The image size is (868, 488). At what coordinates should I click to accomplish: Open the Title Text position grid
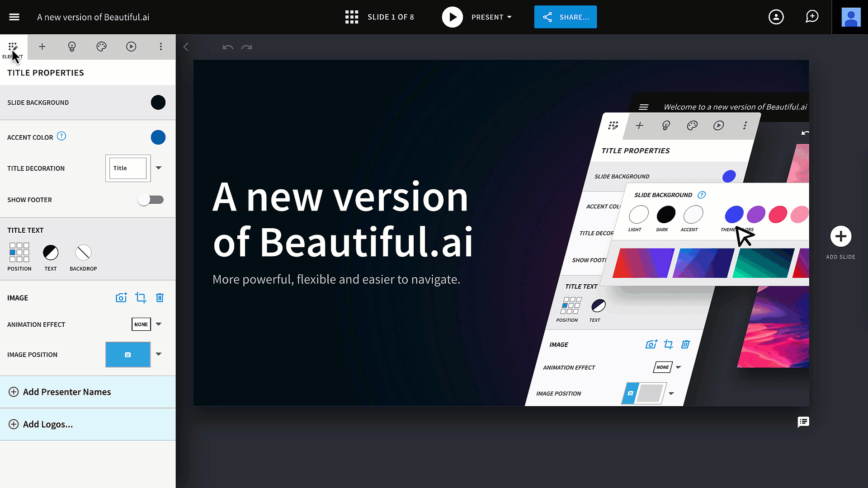pos(19,252)
